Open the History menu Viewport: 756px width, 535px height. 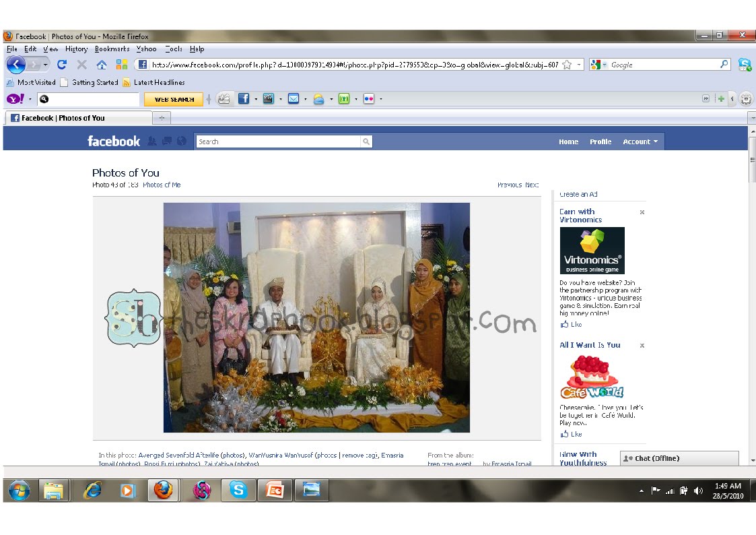point(76,49)
